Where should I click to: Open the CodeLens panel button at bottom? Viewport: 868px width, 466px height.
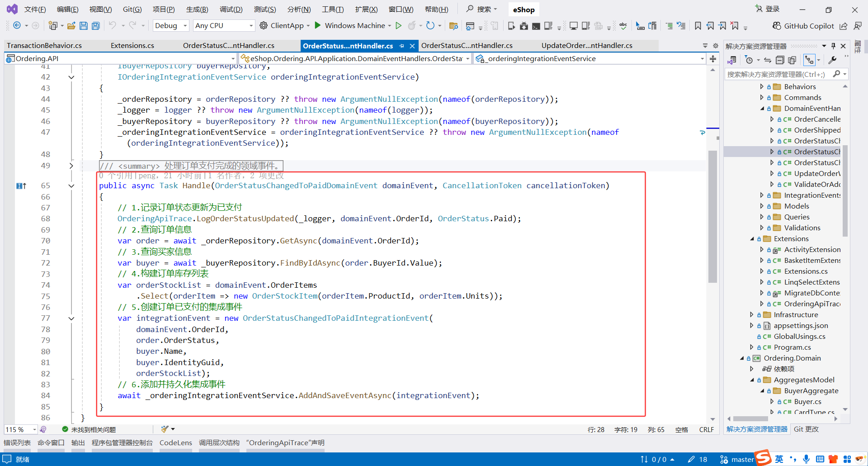pos(176,443)
